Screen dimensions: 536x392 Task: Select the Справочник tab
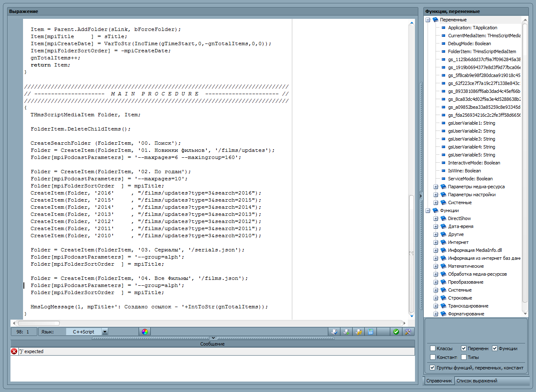[439, 381]
